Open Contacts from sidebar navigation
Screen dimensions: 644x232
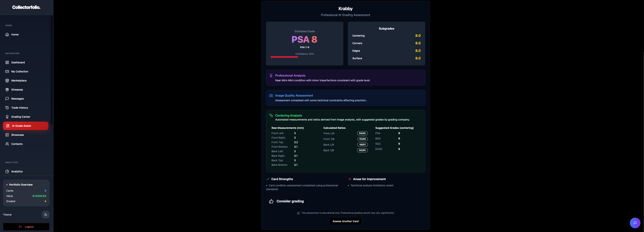tap(17, 144)
